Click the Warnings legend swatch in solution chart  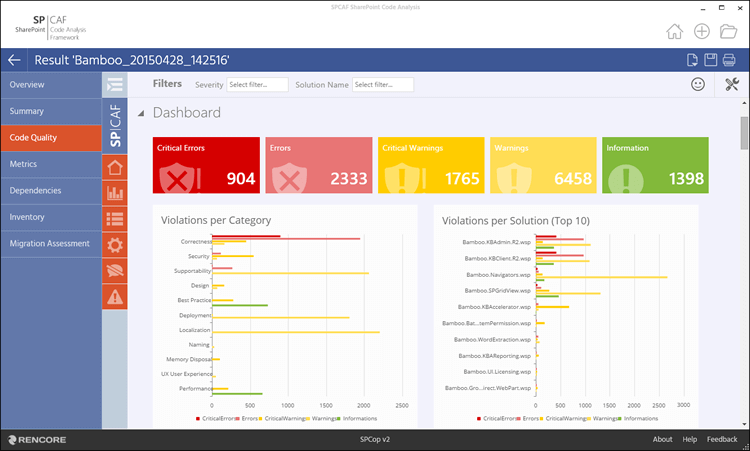coord(589,418)
